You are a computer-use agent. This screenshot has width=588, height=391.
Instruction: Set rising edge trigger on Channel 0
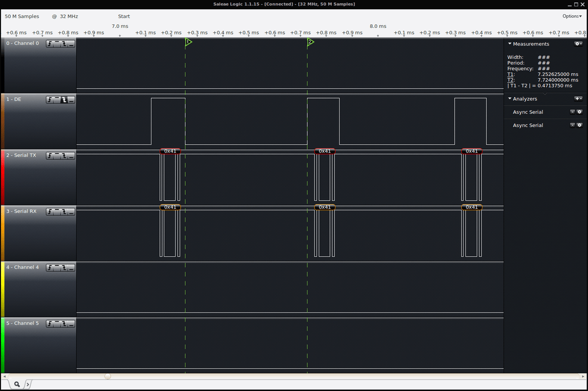[x=50, y=44]
